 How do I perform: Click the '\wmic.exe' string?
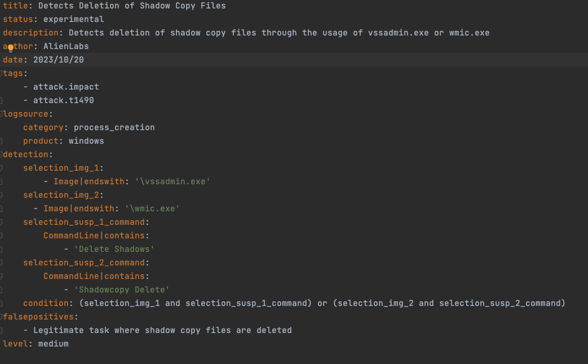pos(152,208)
